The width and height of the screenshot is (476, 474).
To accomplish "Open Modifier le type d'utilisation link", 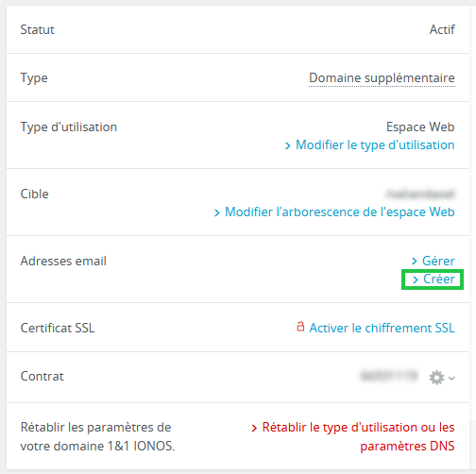I will pos(375,145).
